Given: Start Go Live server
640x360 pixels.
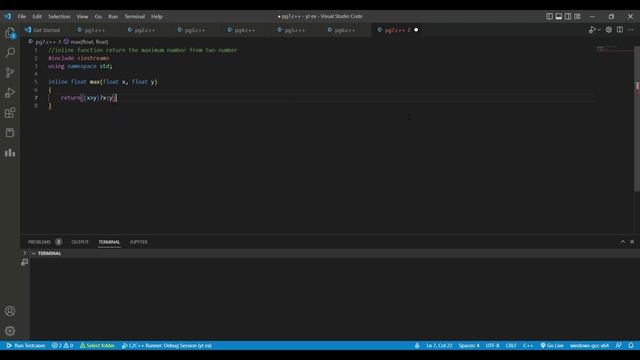Looking at the screenshot, I should (x=552, y=346).
